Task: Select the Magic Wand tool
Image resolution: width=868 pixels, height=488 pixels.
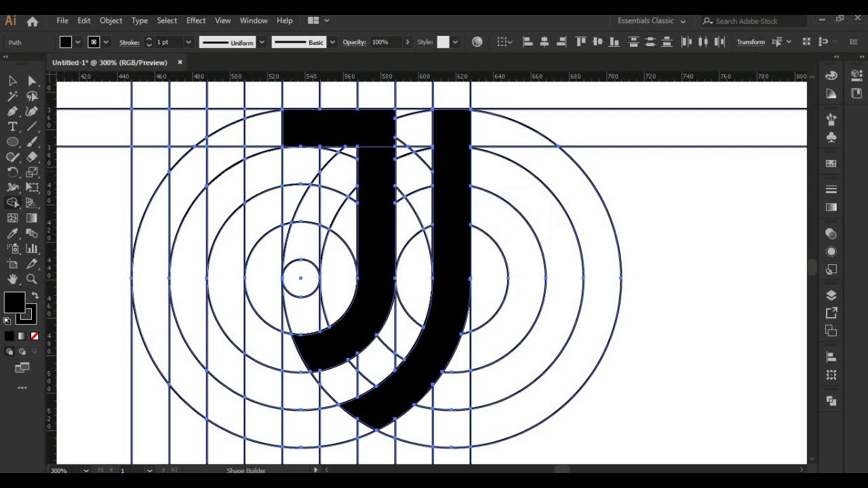Action: (12, 96)
